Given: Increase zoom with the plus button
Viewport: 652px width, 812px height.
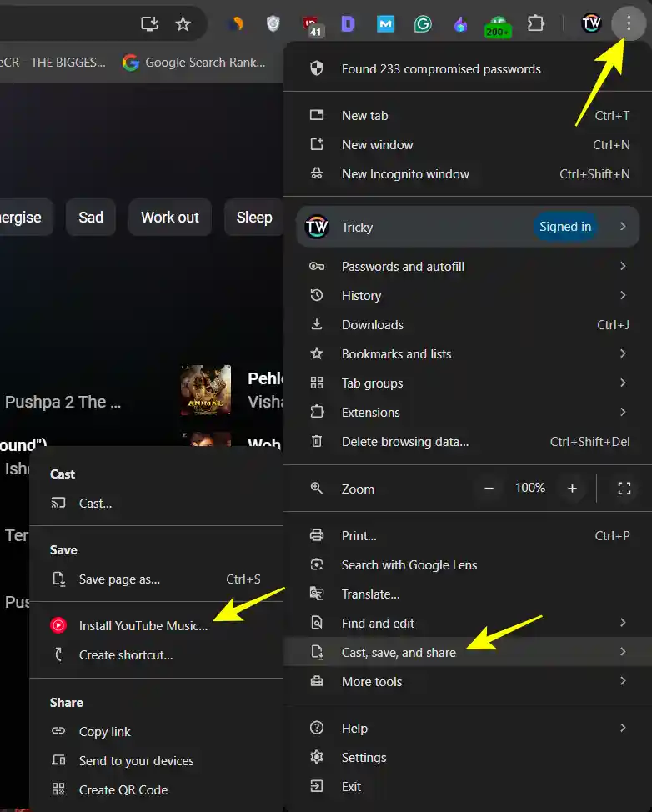Looking at the screenshot, I should click(572, 488).
